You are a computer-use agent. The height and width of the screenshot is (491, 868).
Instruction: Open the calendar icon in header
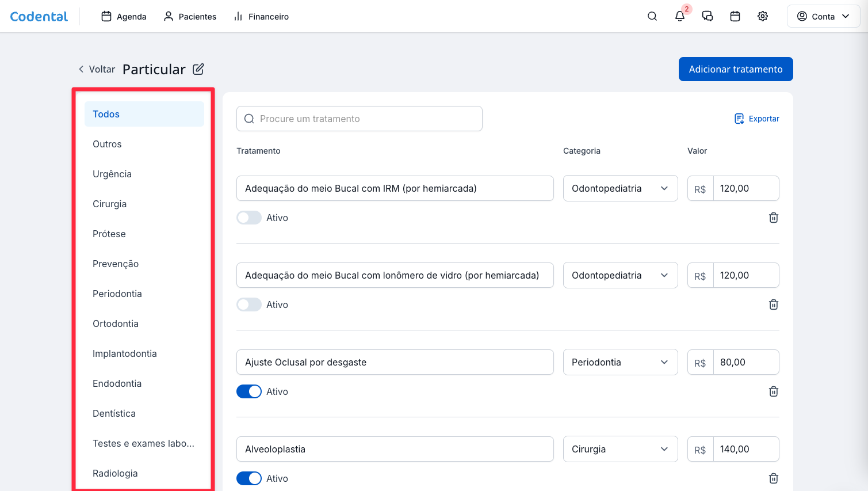pyautogui.click(x=735, y=16)
